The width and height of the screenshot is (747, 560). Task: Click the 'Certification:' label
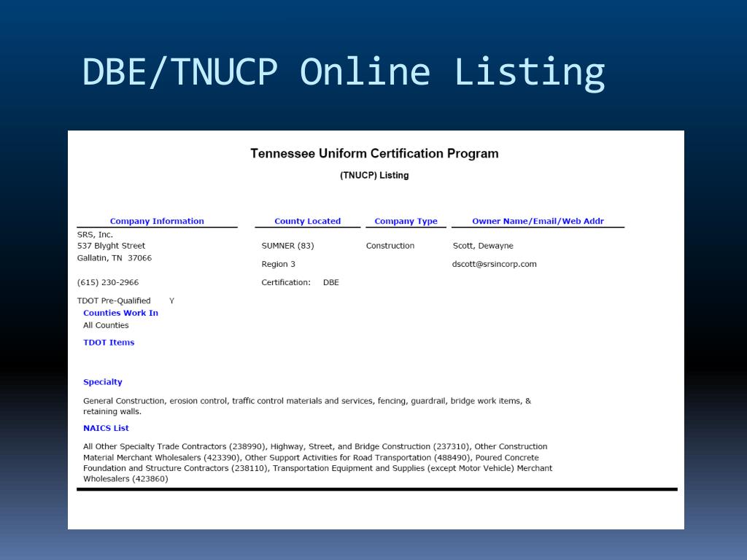(x=286, y=282)
